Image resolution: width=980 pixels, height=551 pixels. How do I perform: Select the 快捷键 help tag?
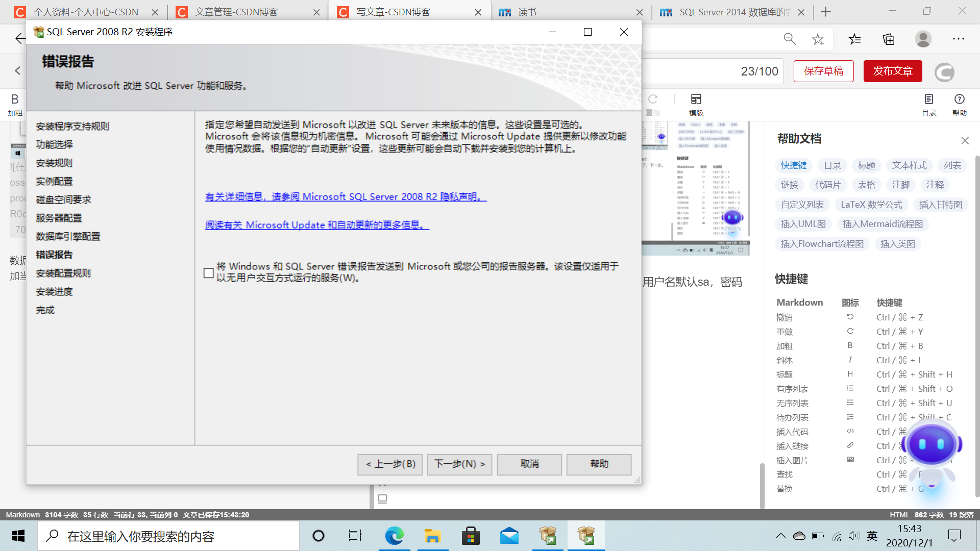click(794, 166)
